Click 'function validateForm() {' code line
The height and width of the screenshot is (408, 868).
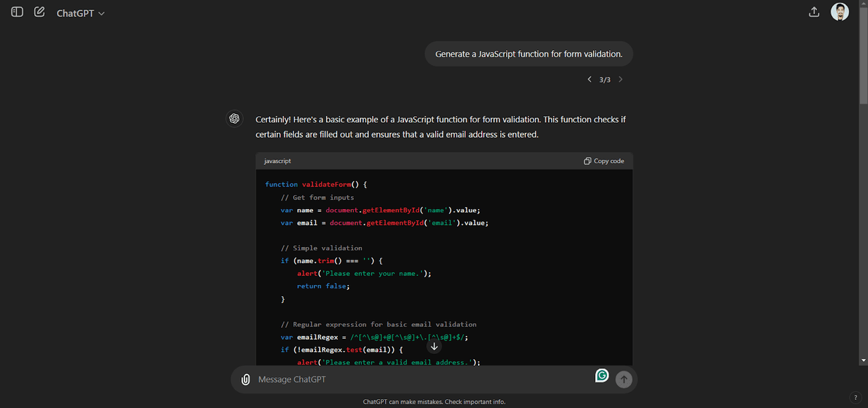(316, 184)
